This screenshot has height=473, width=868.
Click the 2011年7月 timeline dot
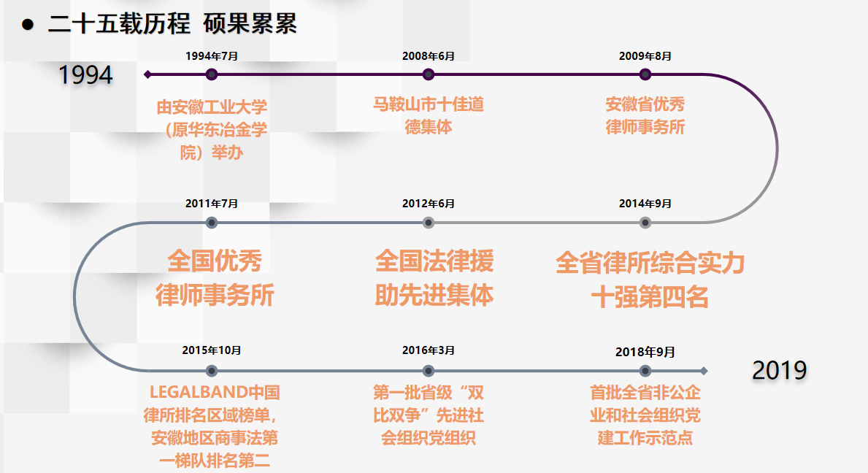(212, 223)
